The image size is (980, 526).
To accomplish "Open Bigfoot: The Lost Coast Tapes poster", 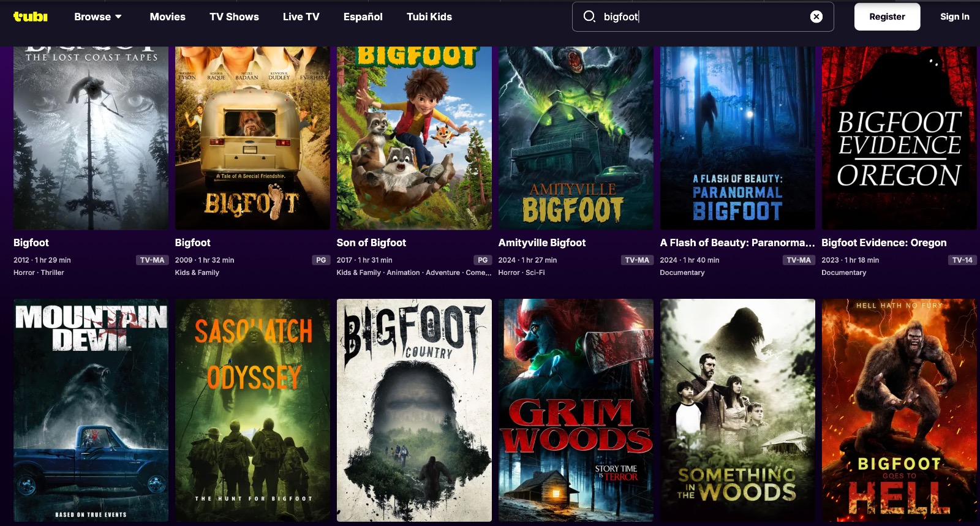I will click(x=91, y=138).
